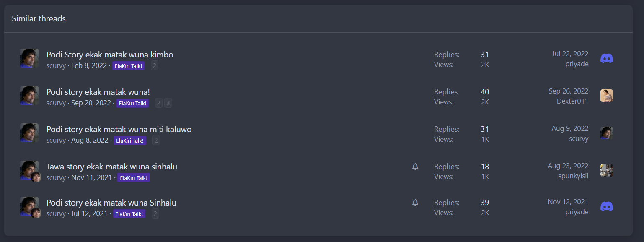644x242 pixels.
Task: Open page 2 of Podi story Sinhalu thread
Action: point(155,214)
